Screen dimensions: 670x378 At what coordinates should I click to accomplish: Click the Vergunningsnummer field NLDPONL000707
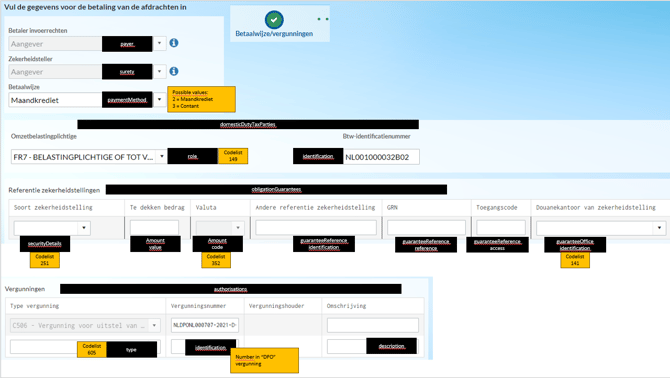click(205, 325)
